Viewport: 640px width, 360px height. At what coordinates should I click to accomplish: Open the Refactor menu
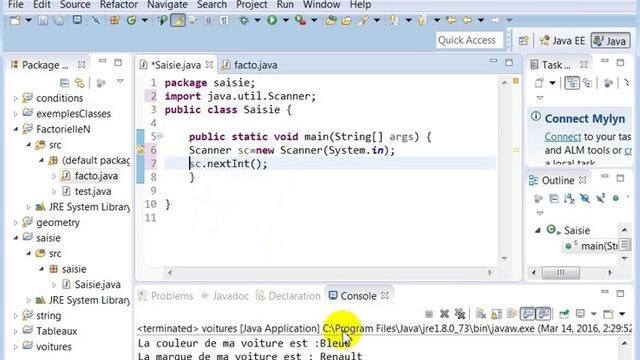point(119,4)
